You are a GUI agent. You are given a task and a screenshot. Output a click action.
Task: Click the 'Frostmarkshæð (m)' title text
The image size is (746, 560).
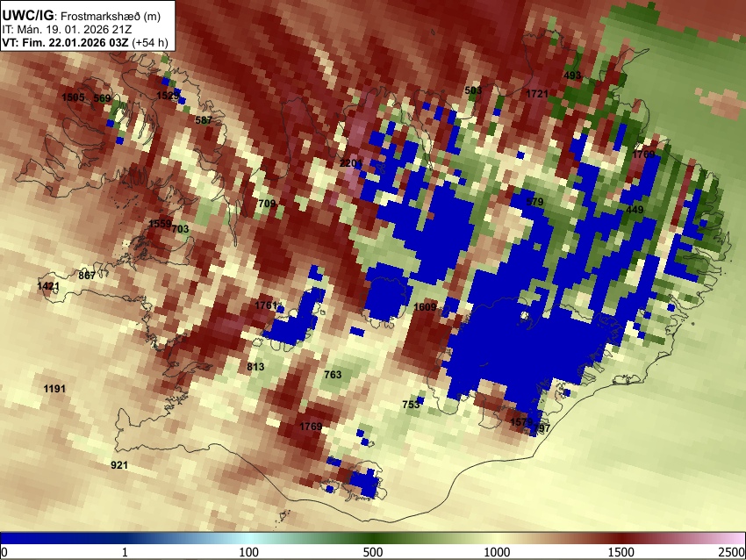point(111,16)
